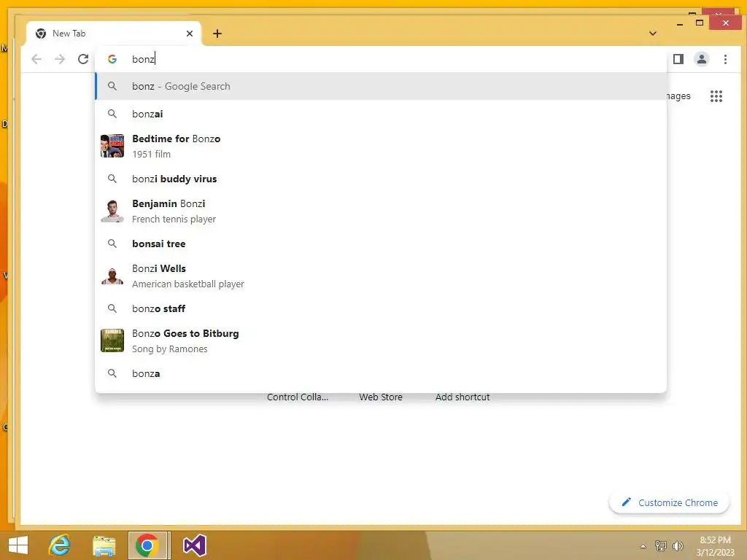Choose the 'Benjamin Bonzi' suggestion
This screenshot has height=560, width=747.
381,211
